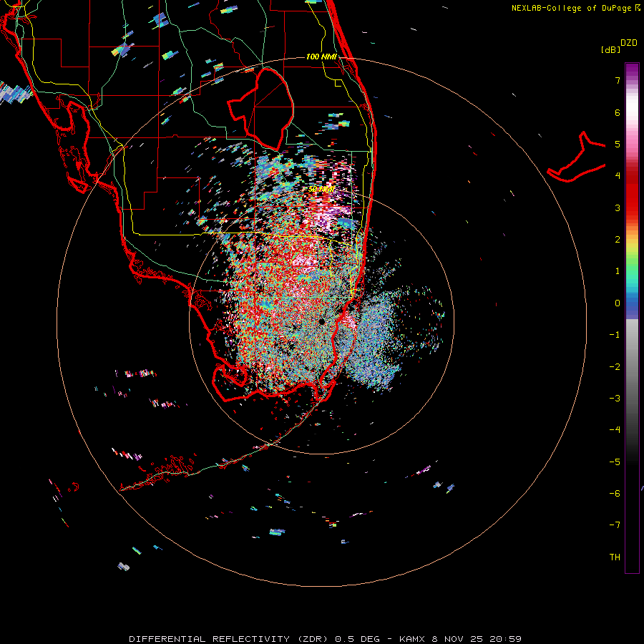Click the positive 4 scale label
The height and width of the screenshot is (644, 644).
(618, 176)
